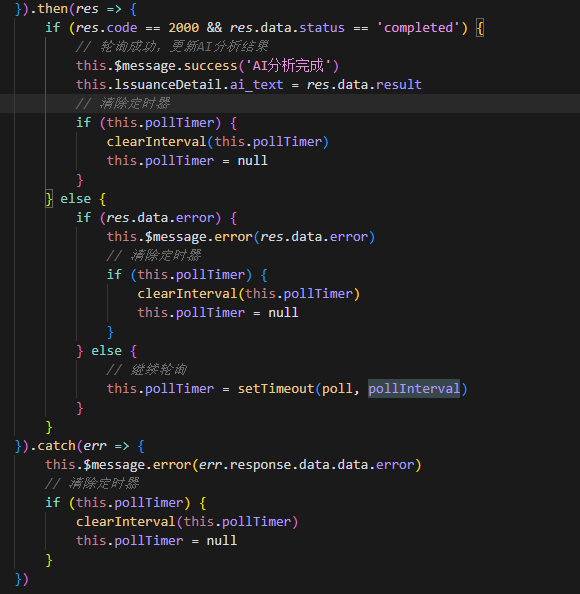Screen dimensions: 580x594
Task: Click this.$message.error(res.data.error) line
Action: tap(241, 237)
